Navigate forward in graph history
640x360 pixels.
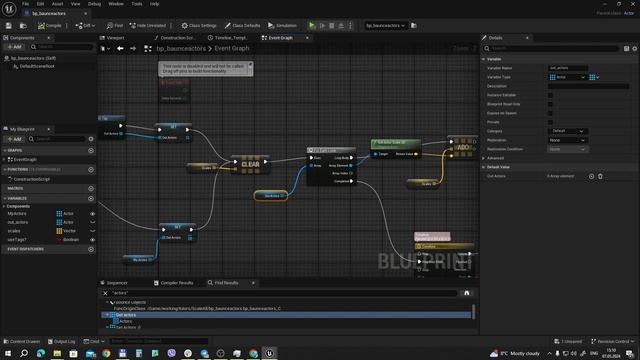pos(133,49)
